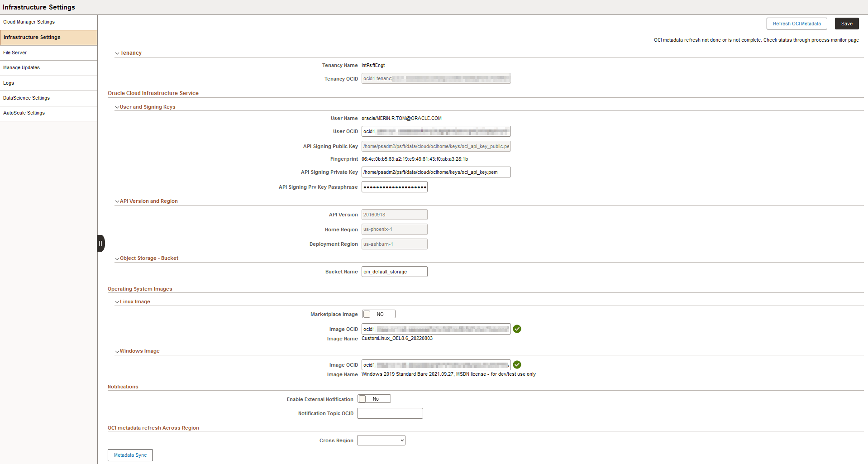The width and height of the screenshot is (868, 464).
Task: Run Metadata Sync
Action: [x=130, y=455]
